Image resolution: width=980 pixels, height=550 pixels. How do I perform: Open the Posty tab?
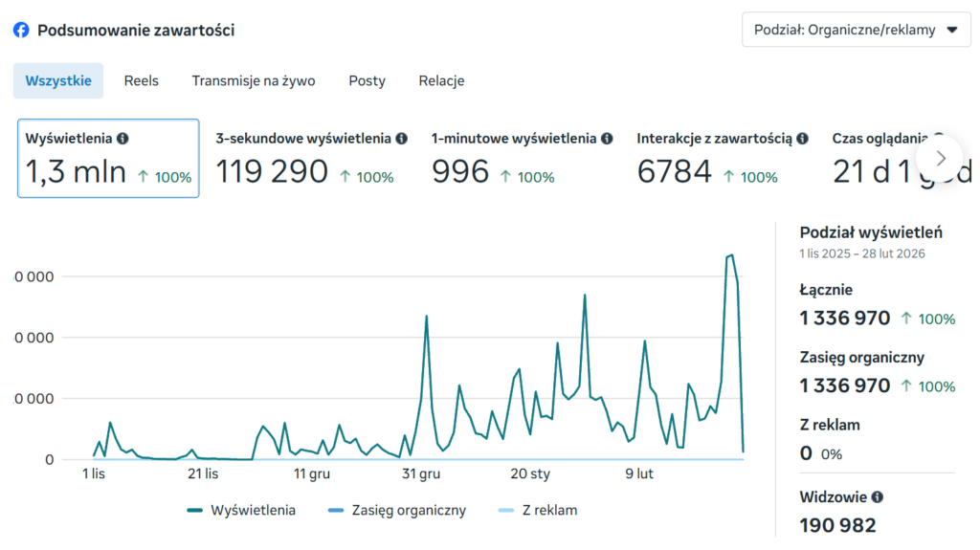[x=367, y=81]
